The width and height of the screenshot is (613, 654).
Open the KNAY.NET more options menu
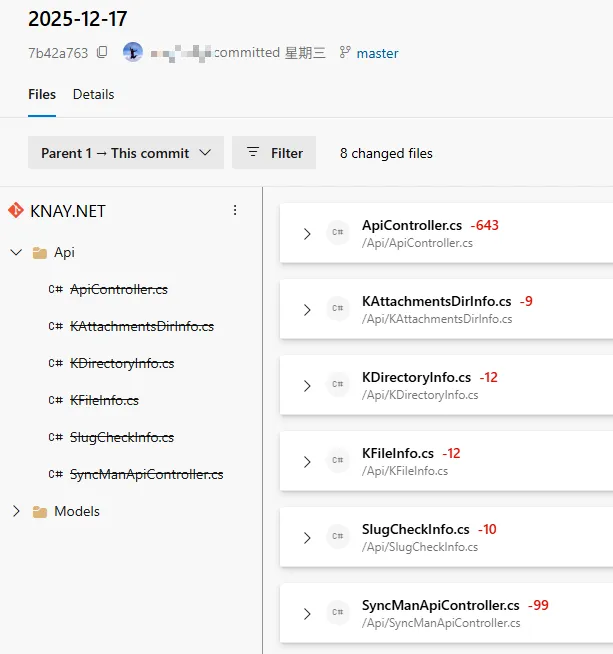click(235, 210)
